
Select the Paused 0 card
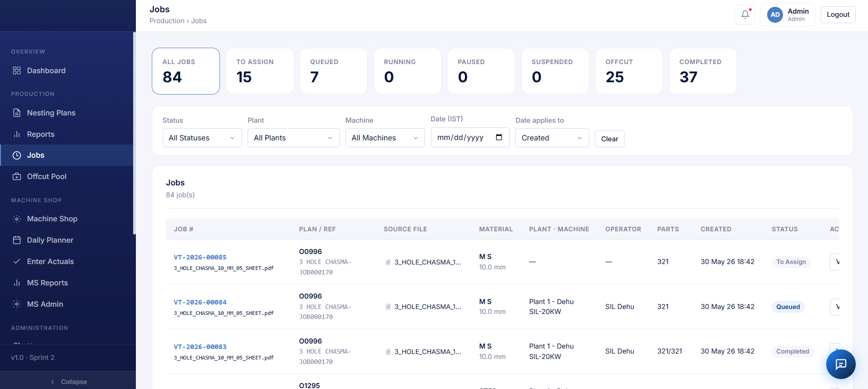481,71
